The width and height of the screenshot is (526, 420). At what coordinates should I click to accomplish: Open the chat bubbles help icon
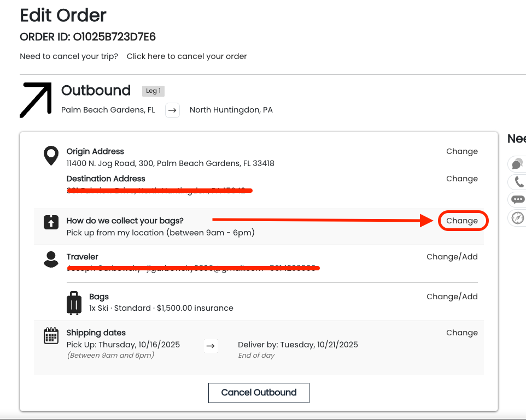[x=517, y=164]
